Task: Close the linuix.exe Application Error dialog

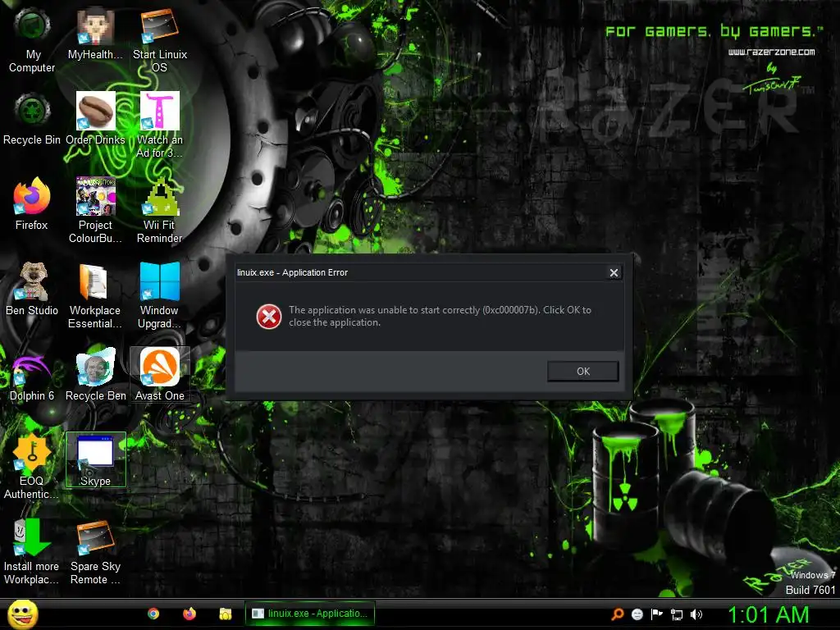Action: click(x=614, y=272)
